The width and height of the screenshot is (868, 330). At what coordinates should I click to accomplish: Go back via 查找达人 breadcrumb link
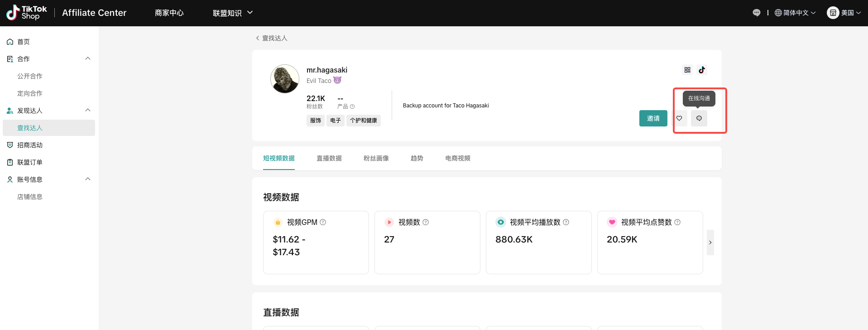272,38
